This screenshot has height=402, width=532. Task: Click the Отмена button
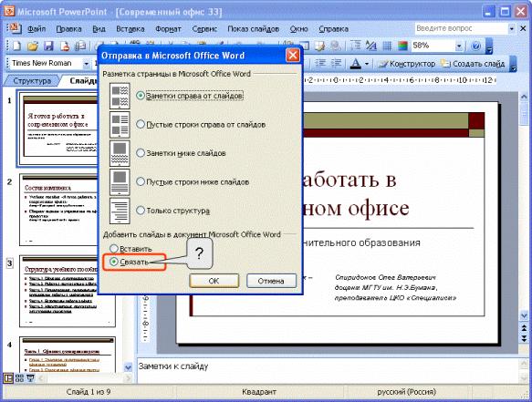pos(271,281)
